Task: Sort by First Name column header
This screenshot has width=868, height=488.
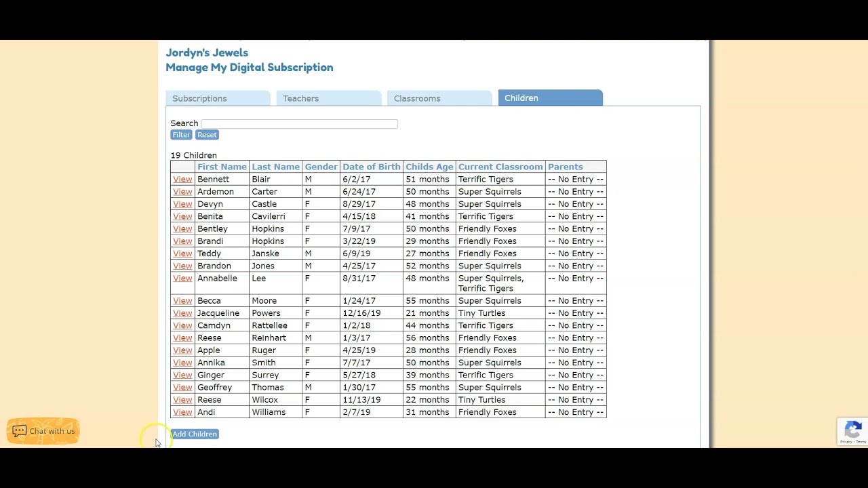Action: pos(222,167)
